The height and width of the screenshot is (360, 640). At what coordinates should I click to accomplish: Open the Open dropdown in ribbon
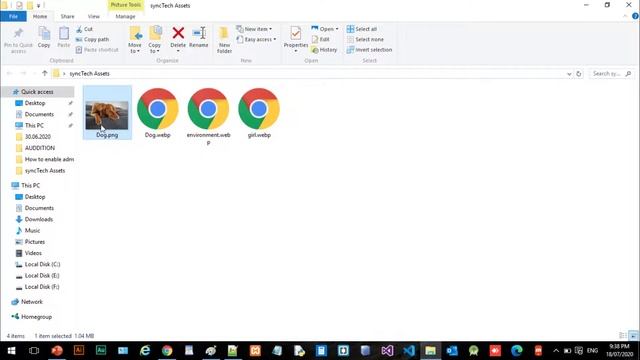click(x=325, y=29)
